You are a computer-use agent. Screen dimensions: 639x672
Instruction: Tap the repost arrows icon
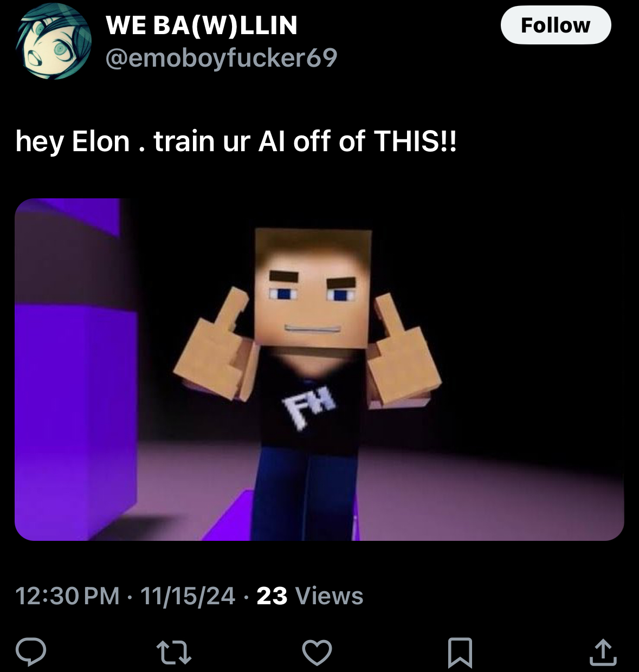point(174,652)
